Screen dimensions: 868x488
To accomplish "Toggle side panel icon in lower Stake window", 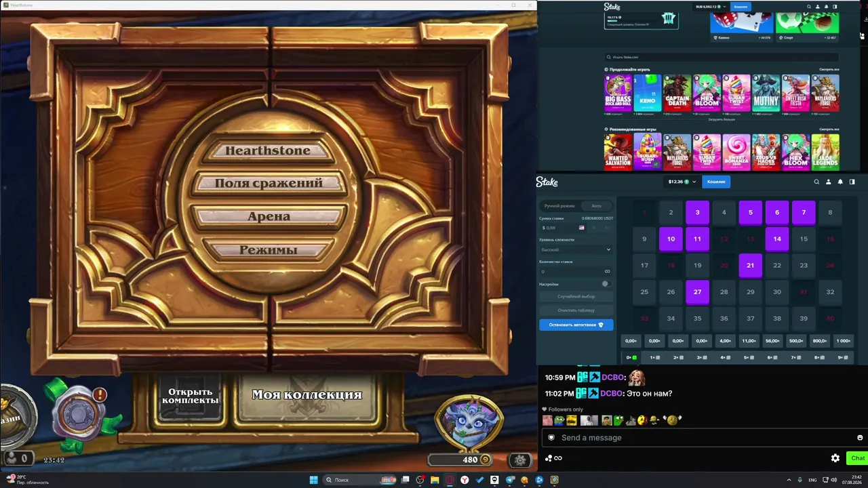I will (x=852, y=182).
